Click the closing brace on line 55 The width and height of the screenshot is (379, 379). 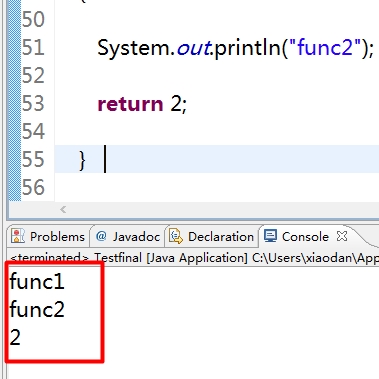[x=82, y=161]
